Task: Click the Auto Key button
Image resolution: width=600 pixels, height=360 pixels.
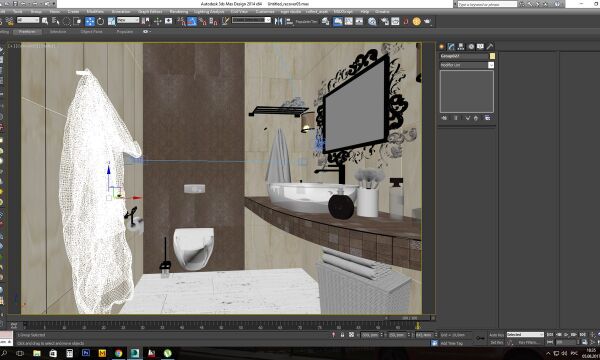Action: (x=497, y=335)
